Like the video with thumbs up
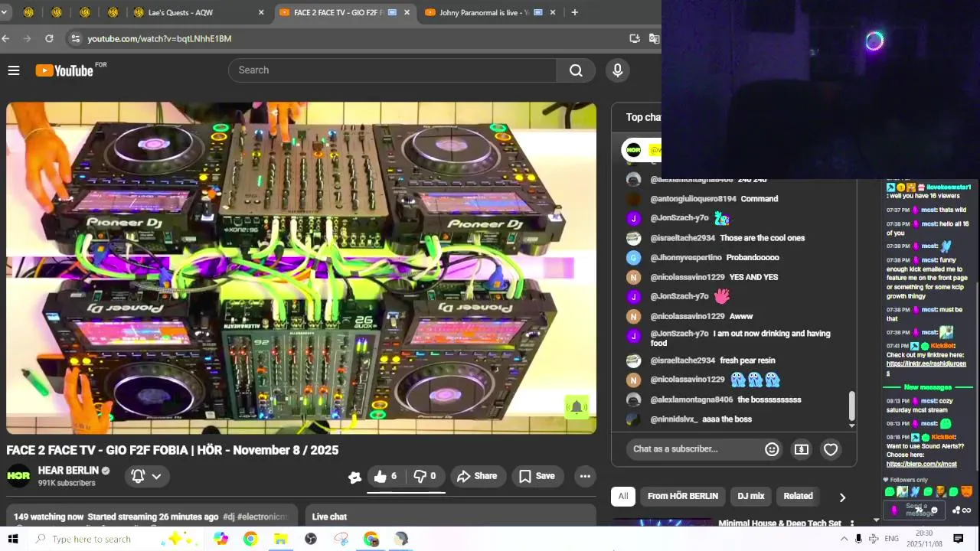The image size is (980, 551). 385,476
